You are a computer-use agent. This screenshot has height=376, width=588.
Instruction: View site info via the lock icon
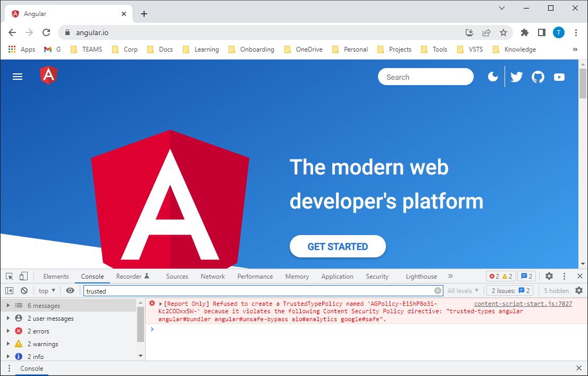[x=68, y=32]
